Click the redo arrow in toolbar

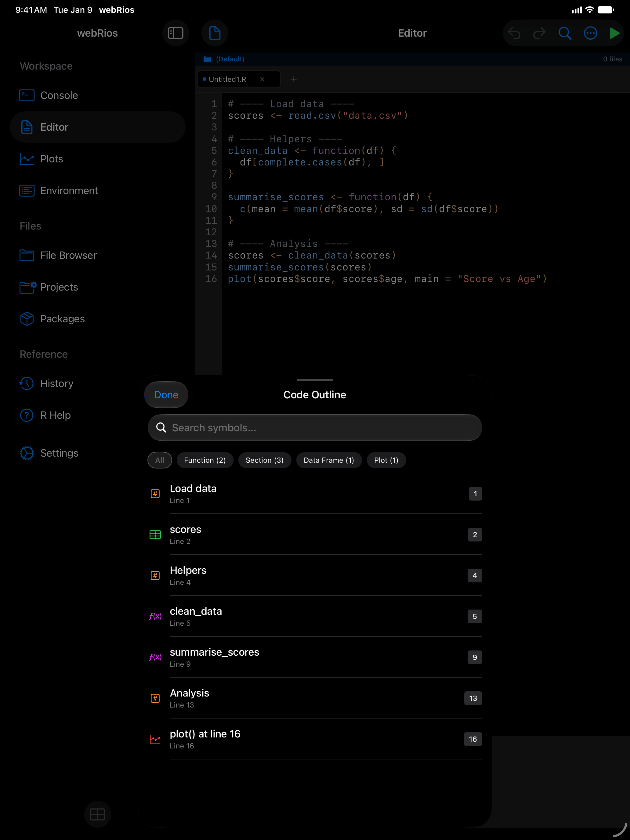[539, 33]
